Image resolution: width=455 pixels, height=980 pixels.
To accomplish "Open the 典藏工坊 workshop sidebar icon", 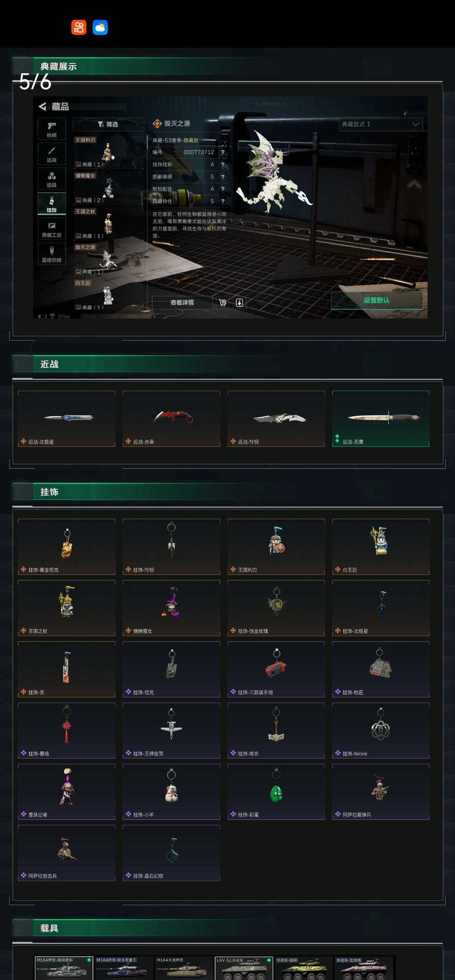I will tap(51, 229).
